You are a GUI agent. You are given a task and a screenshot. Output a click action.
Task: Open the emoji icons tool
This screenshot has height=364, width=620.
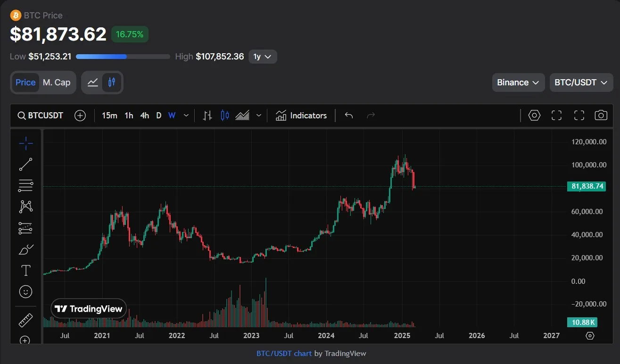click(25, 292)
